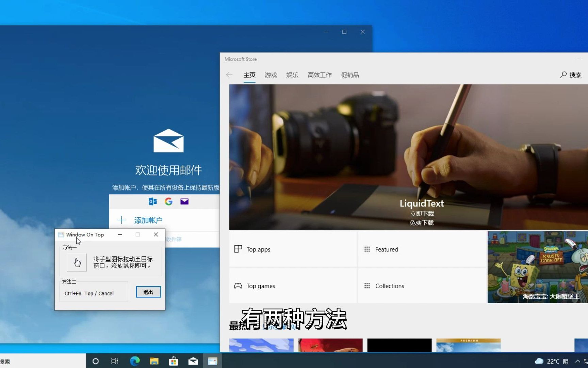The height and width of the screenshot is (368, 588).
Task: Open the 娱乐 tab in Store
Action: click(x=292, y=75)
